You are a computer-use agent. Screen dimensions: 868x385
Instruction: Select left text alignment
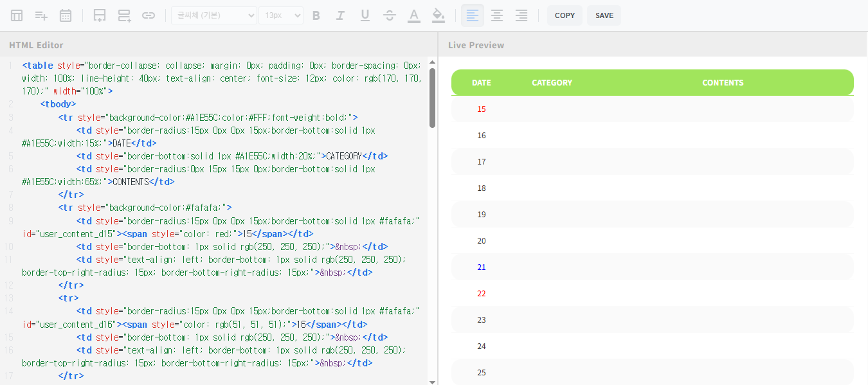(x=473, y=15)
